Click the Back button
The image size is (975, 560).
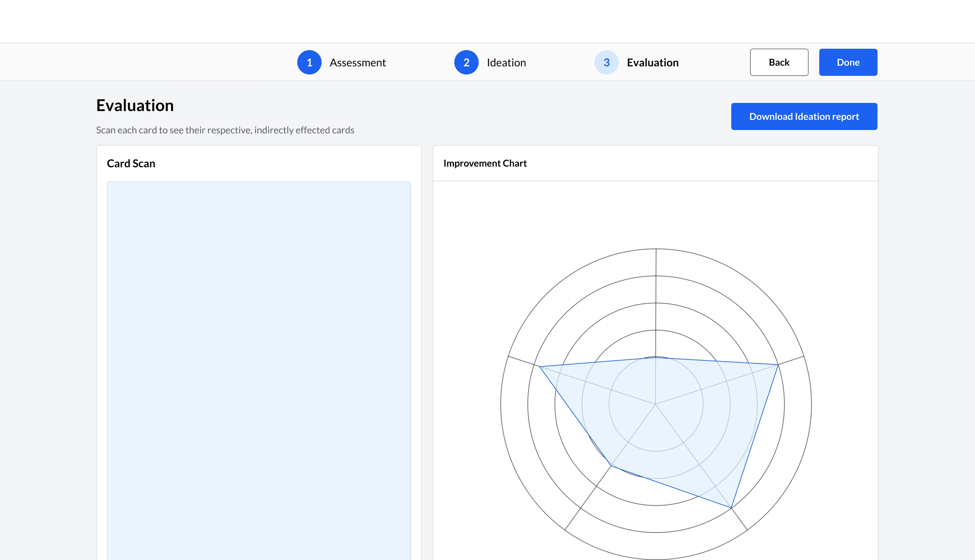tap(779, 62)
